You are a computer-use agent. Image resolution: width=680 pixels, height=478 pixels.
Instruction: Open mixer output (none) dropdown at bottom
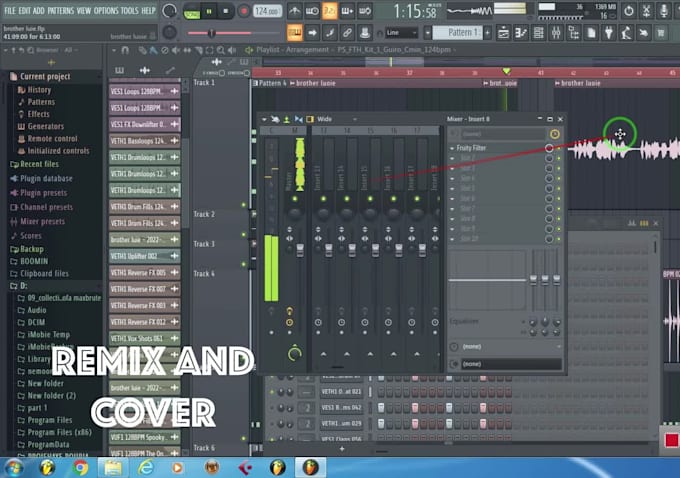511,364
